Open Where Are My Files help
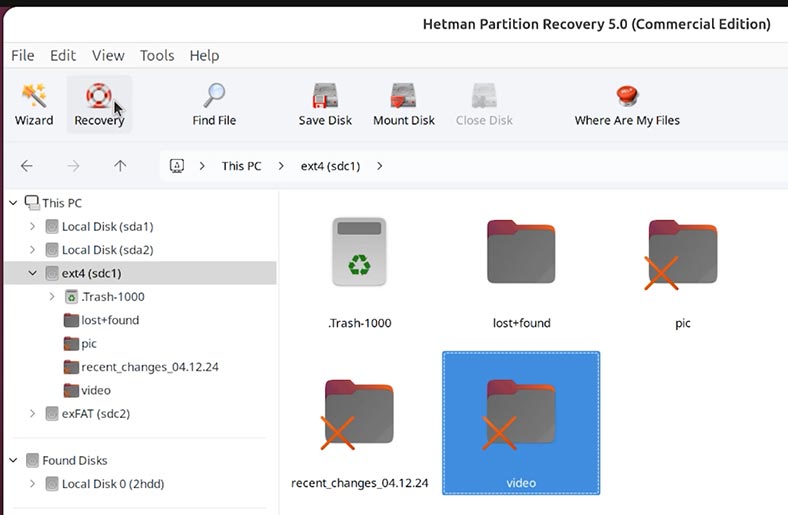The width and height of the screenshot is (788, 515). pos(627,105)
